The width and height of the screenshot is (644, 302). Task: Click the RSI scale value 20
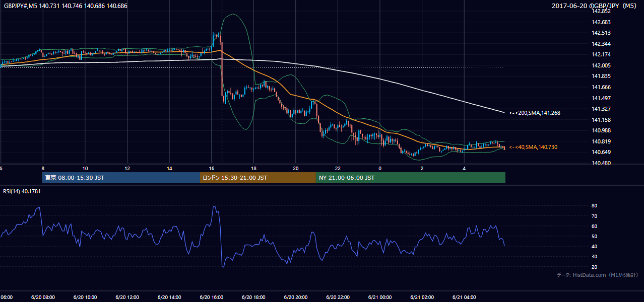[x=595, y=267]
